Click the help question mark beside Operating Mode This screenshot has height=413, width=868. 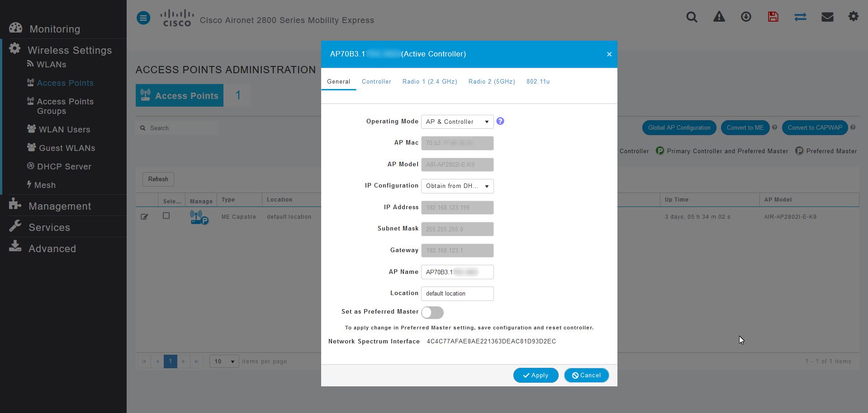500,121
